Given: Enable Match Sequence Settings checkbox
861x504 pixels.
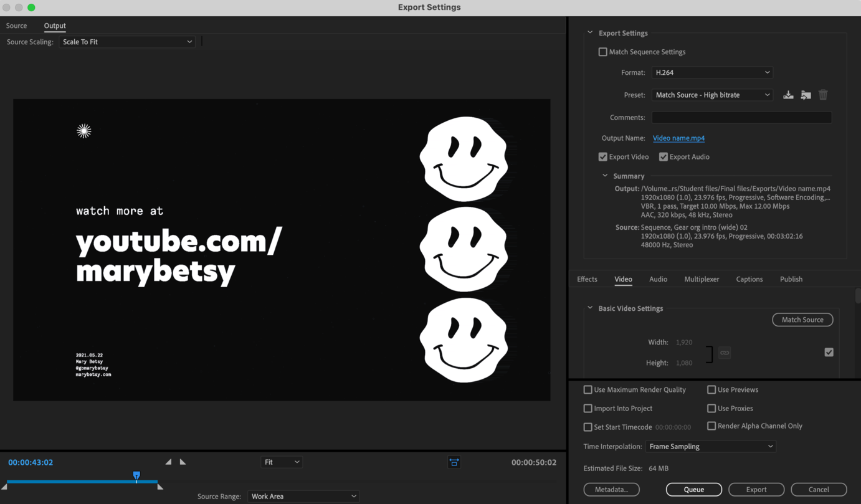Looking at the screenshot, I should pyautogui.click(x=602, y=52).
